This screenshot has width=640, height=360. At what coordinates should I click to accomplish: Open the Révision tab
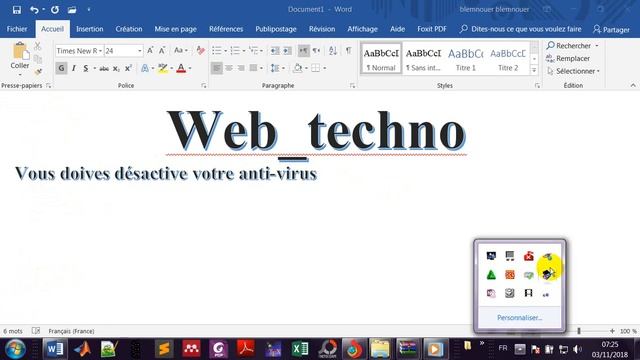click(322, 29)
